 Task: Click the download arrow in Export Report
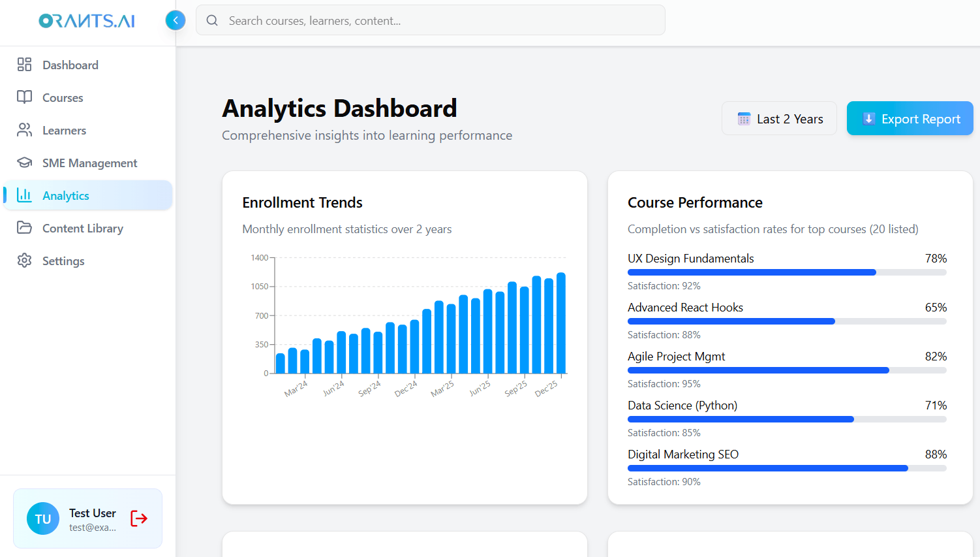(x=868, y=118)
